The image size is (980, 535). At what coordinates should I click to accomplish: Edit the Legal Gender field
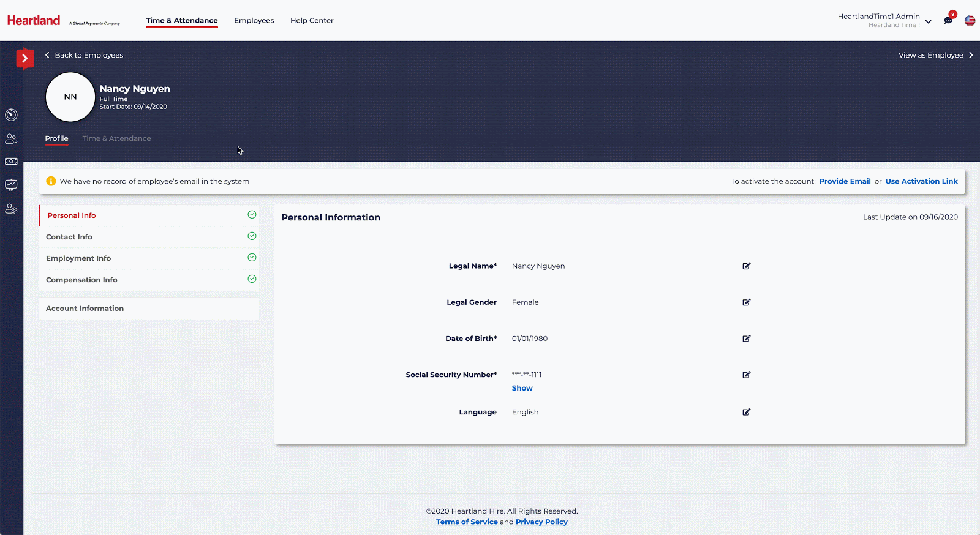pyautogui.click(x=746, y=302)
